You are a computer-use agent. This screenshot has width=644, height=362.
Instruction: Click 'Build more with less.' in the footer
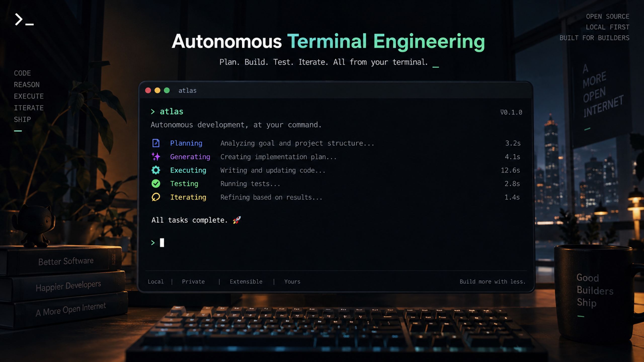pos(493,282)
